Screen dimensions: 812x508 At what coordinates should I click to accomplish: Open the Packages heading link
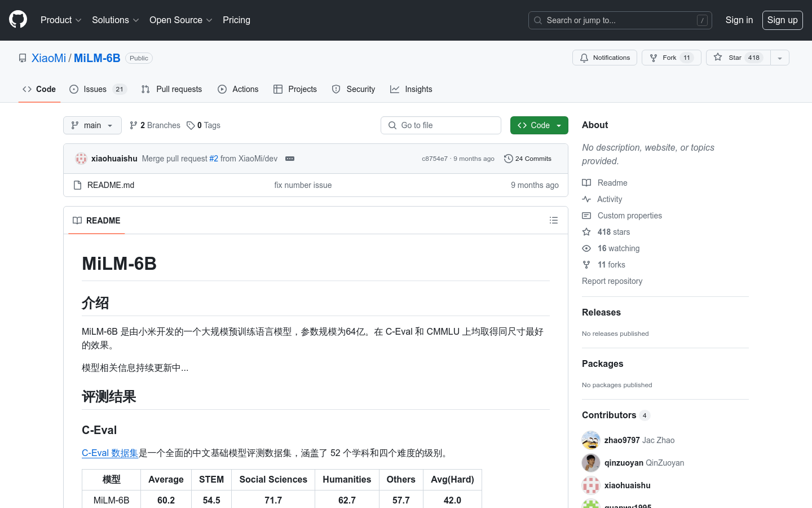coord(602,364)
